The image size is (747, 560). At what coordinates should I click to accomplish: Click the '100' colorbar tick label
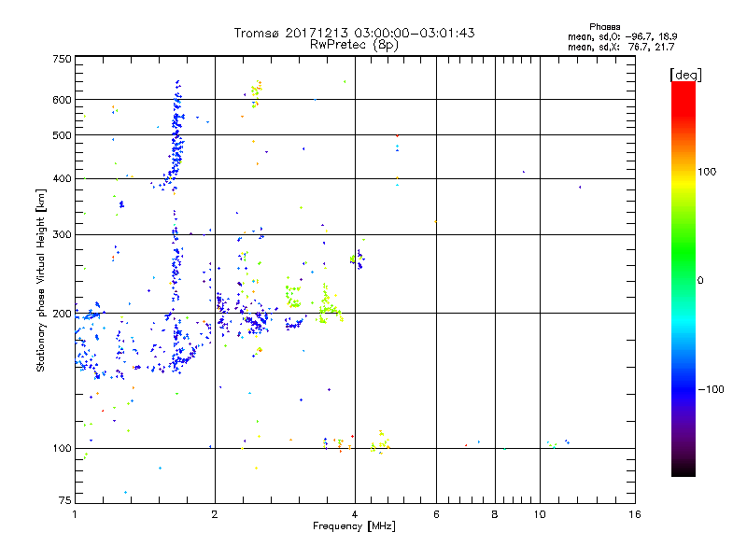tap(707, 172)
